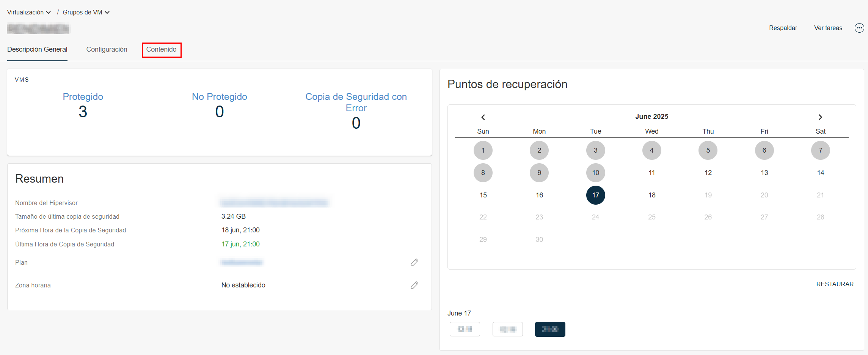Click the pencil icon next to Plan
Image resolution: width=868 pixels, height=355 pixels.
414,262
